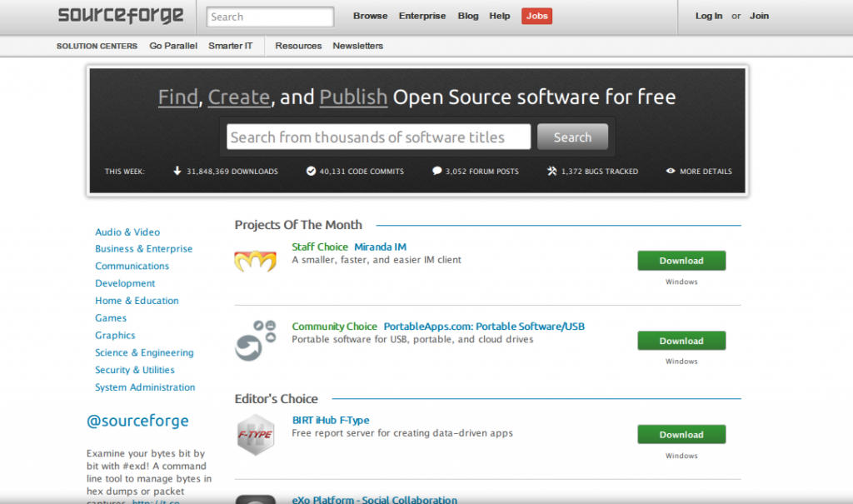Click the downloads arrow icon in stats bar

point(176,171)
